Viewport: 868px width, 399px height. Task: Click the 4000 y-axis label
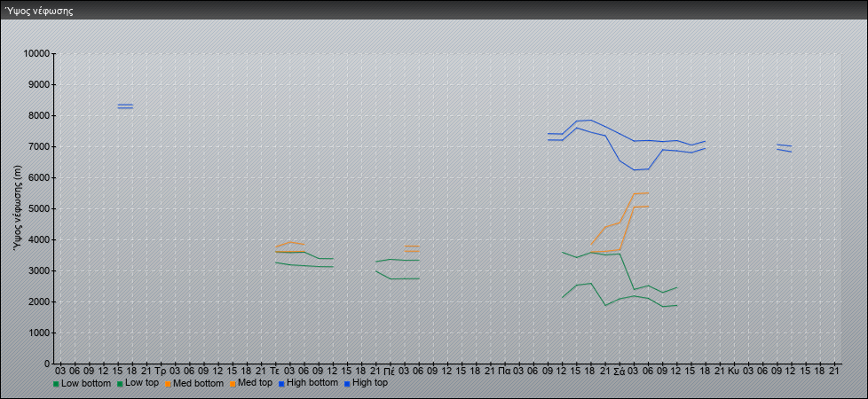38,239
